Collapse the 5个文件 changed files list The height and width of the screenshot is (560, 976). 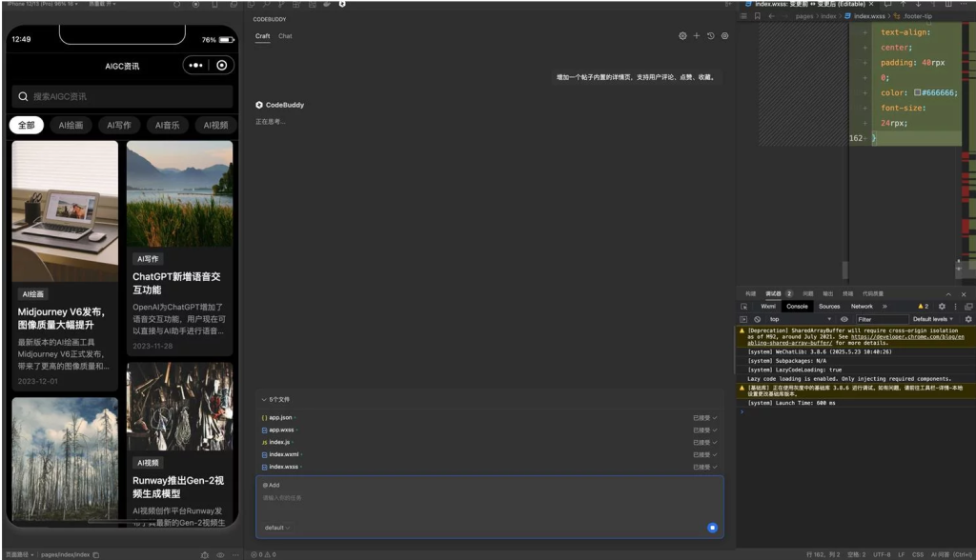tap(275, 399)
